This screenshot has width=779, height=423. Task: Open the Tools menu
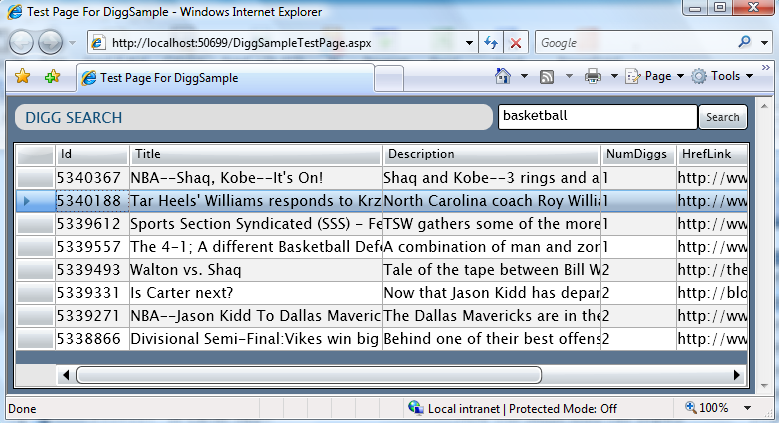coord(723,76)
